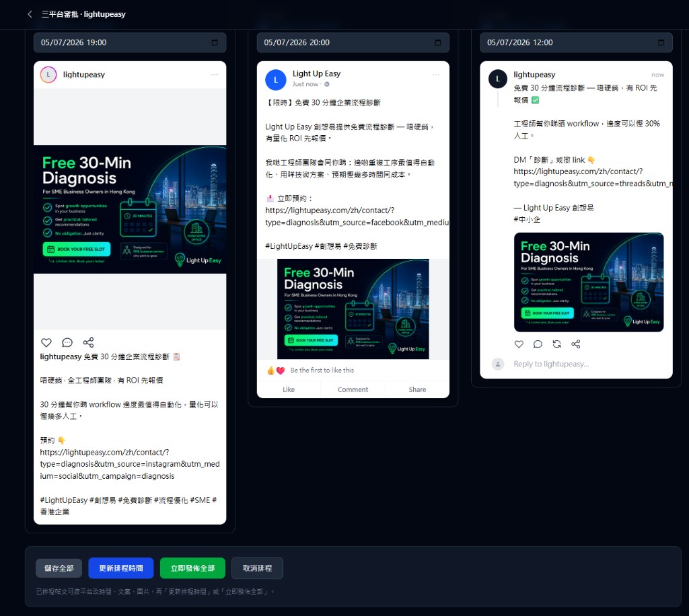Viewport: 689px width, 616px height.
Task: Click the Threads lightupeasy avatar
Action: click(x=497, y=79)
